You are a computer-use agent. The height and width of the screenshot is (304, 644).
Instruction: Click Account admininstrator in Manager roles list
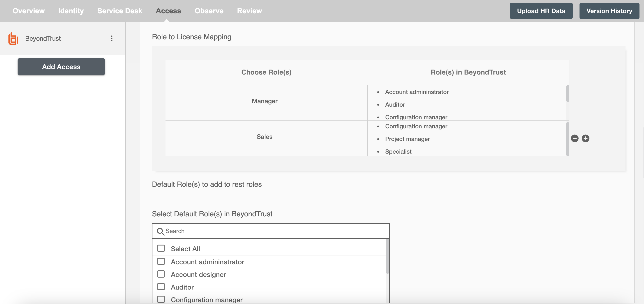pos(417,92)
